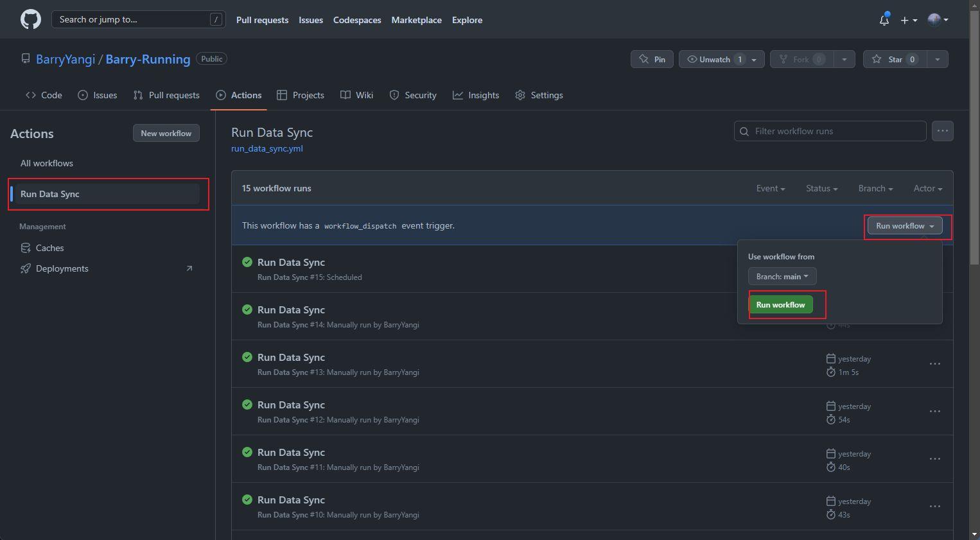Open Marketplace in top navigation

(416, 20)
